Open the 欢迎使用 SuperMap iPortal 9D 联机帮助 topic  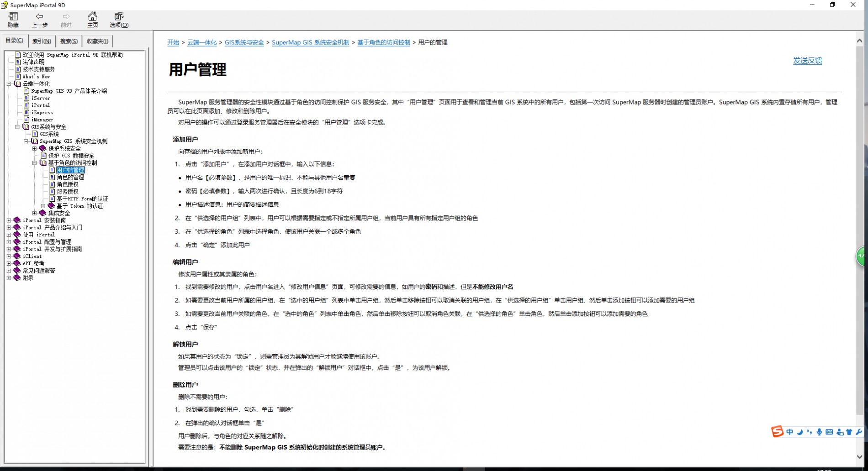point(73,55)
